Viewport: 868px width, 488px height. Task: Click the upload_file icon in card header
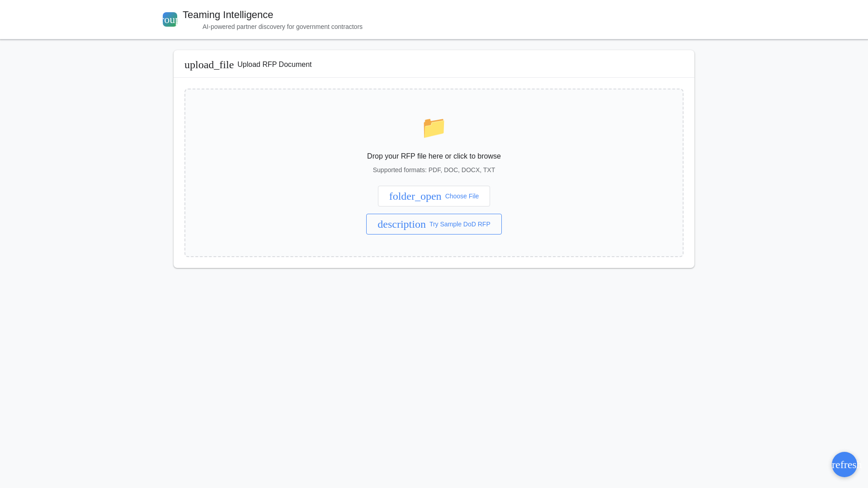[x=209, y=65]
